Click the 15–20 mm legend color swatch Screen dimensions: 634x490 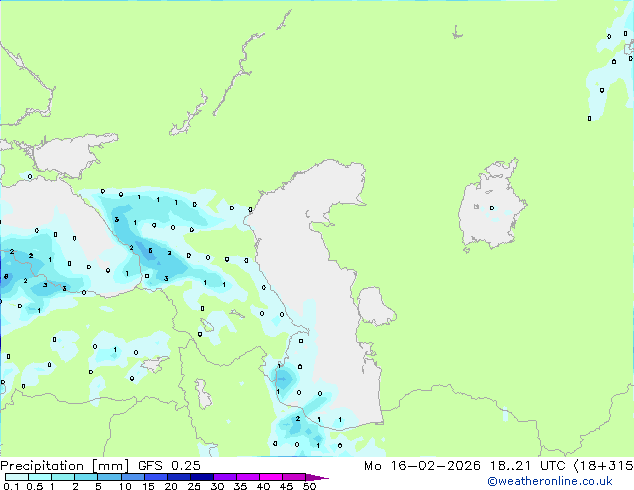click(155, 477)
